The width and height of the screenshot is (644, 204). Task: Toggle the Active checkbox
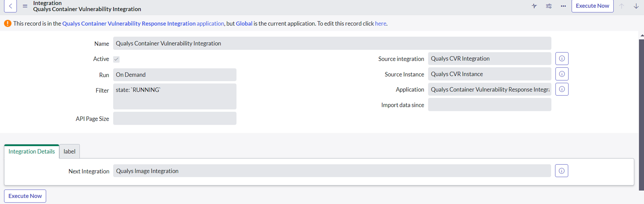pyautogui.click(x=116, y=59)
